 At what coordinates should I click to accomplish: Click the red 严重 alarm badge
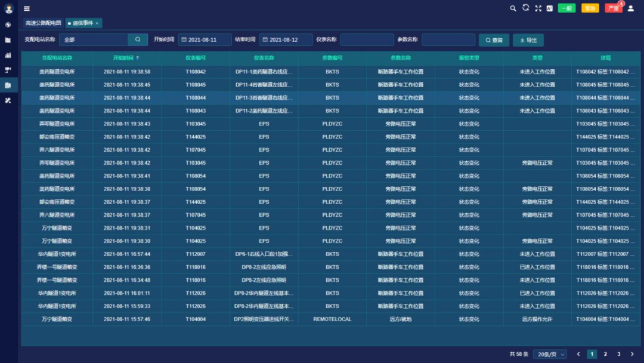614,8
